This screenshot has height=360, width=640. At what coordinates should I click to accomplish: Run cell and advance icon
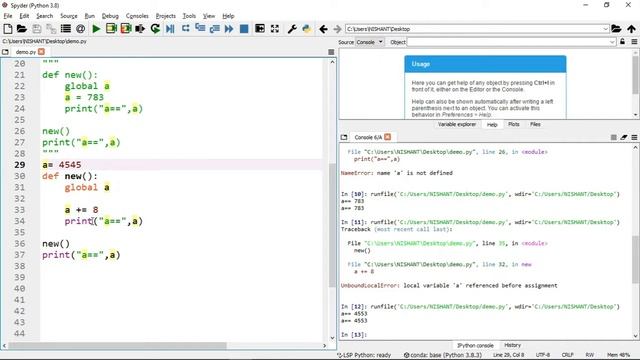[x=125, y=29]
